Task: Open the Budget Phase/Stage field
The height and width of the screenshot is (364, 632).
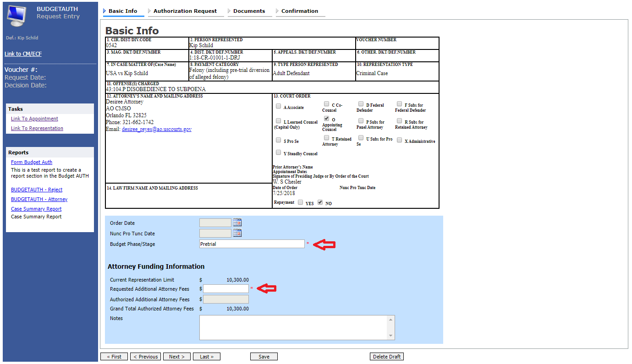Action: coord(252,244)
